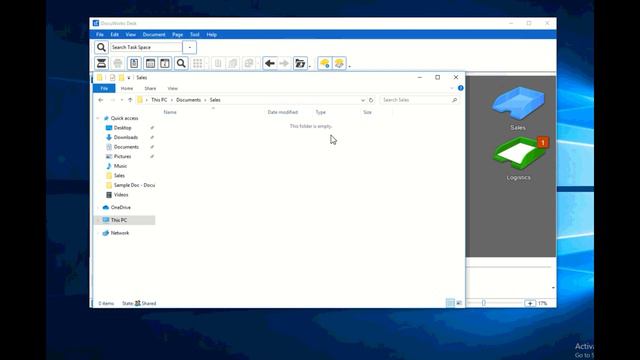Open the Document menu in DocuWorks Desk

[x=154, y=35]
